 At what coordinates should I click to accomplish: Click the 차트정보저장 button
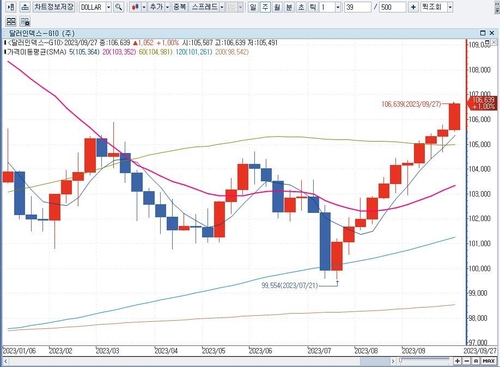tap(54, 7)
